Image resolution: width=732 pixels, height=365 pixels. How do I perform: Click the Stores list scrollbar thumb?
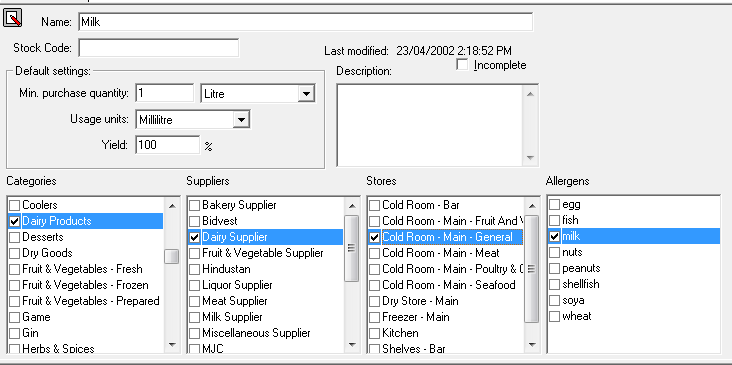(x=532, y=269)
